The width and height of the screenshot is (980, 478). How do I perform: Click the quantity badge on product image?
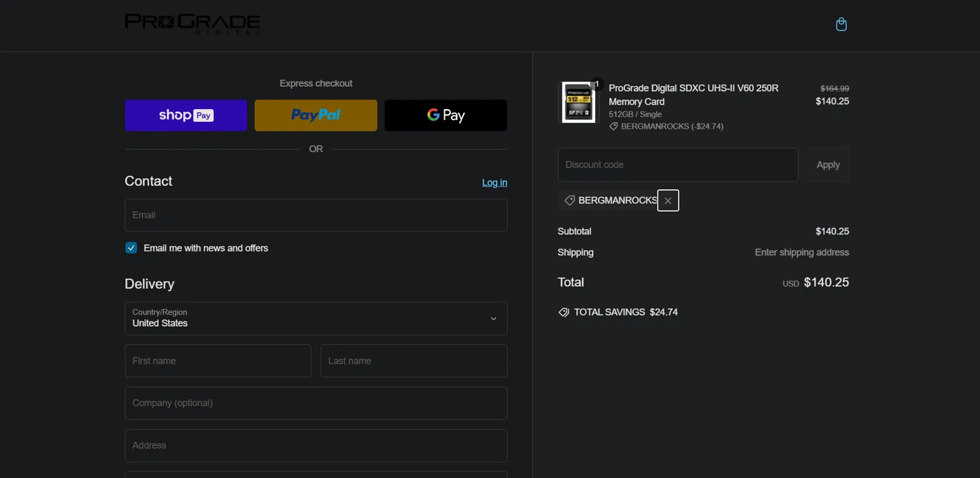[596, 84]
